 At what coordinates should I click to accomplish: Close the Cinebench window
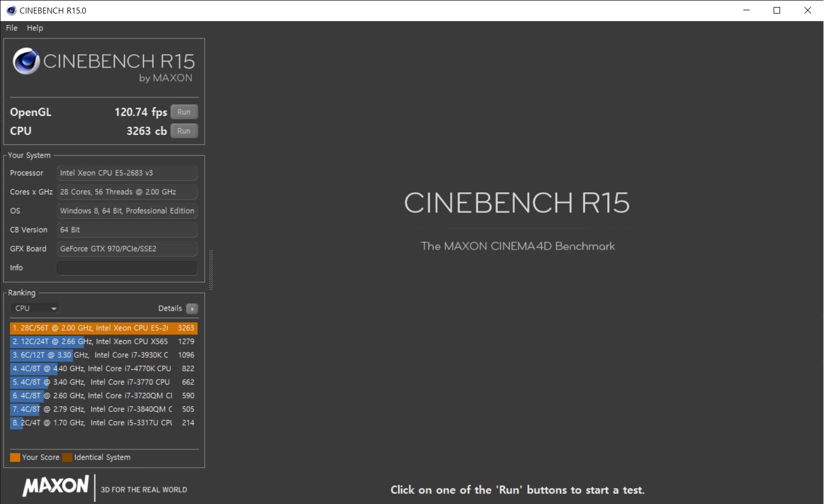(808, 10)
